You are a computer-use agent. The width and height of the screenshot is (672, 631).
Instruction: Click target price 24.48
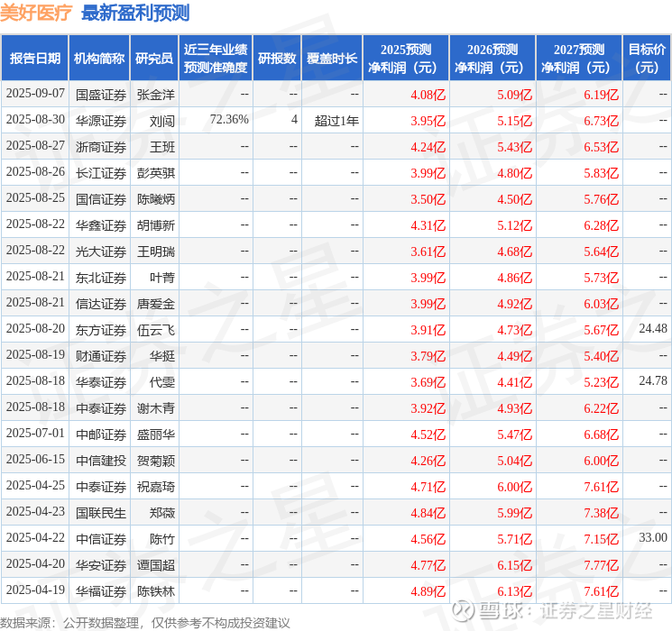pos(653,328)
